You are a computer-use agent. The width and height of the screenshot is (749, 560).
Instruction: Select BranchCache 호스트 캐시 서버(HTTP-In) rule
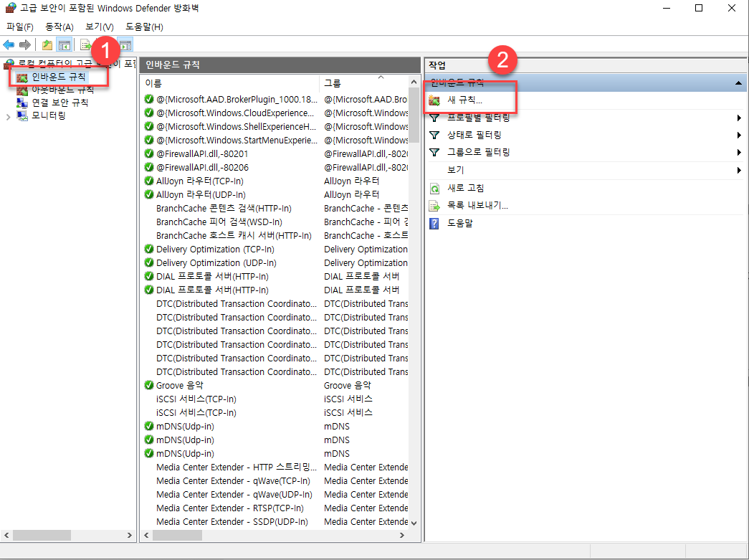tap(234, 236)
